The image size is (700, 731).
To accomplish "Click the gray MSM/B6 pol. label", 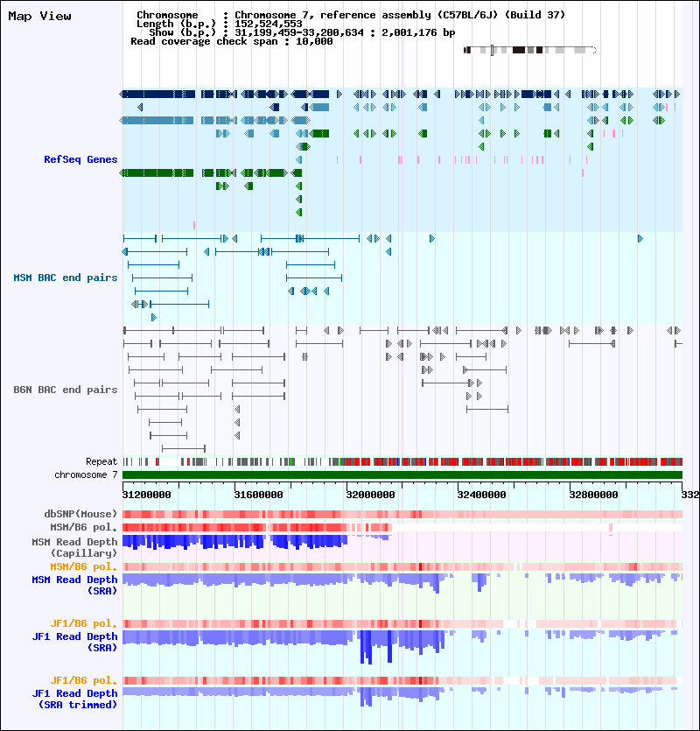I will click(84, 527).
